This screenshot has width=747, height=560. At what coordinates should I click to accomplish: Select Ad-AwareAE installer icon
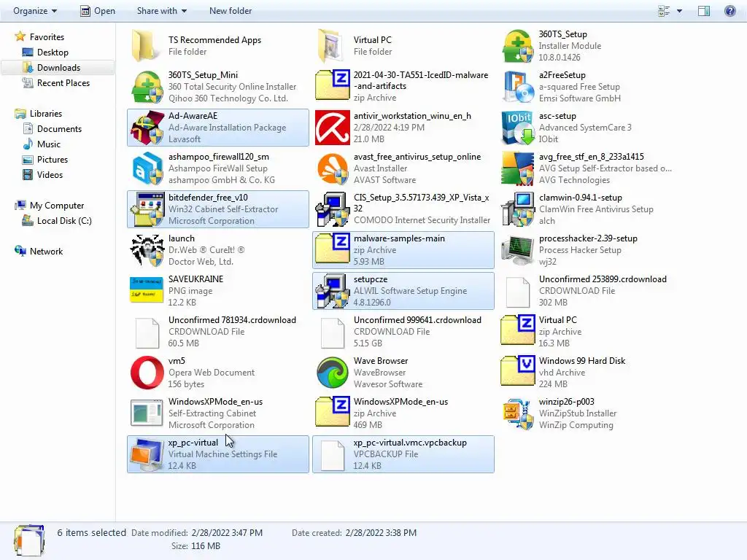click(147, 128)
